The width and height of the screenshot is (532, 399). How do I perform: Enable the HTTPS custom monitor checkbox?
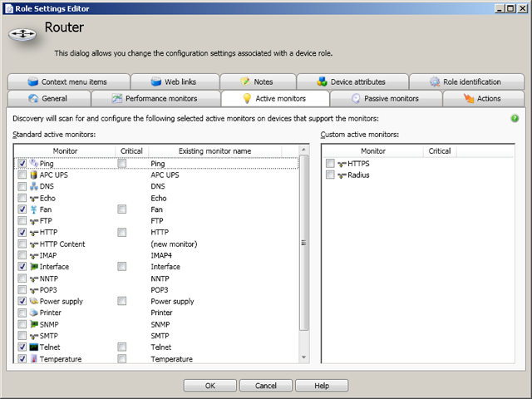(331, 164)
